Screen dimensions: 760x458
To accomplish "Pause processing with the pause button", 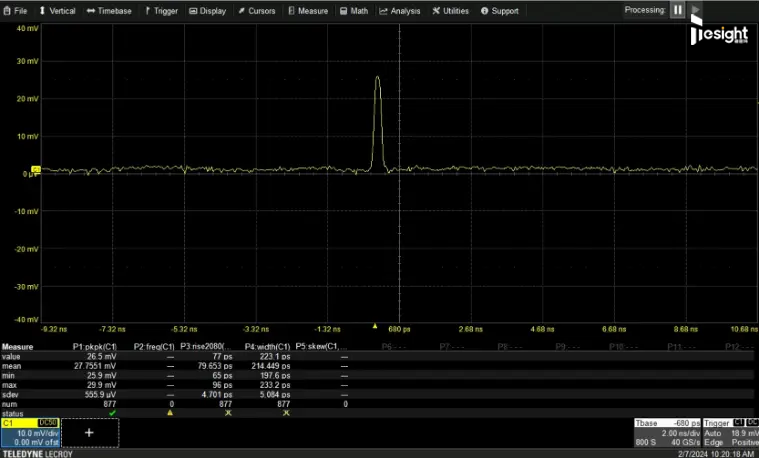I will (677, 10).
